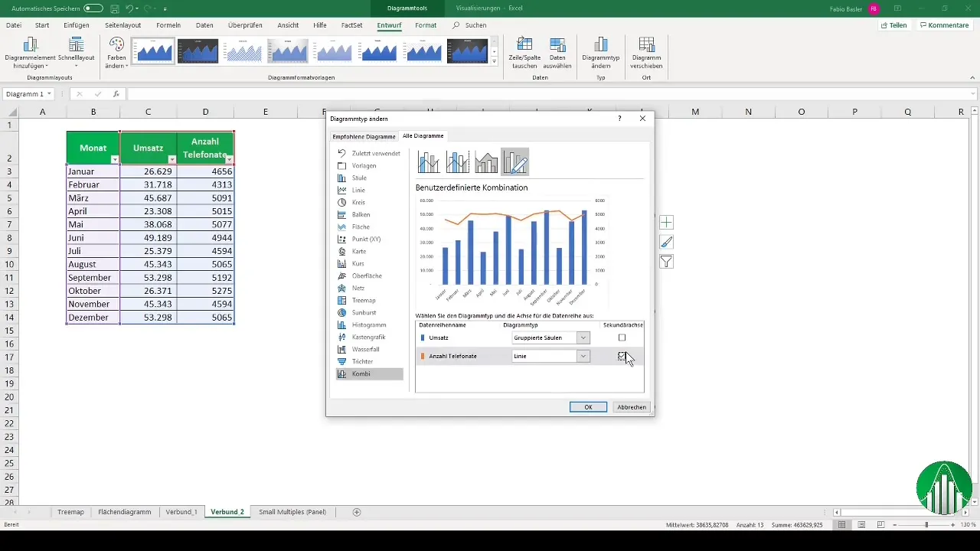Click the zoom slider handle
Image resolution: width=980 pixels, height=551 pixels.
926,525
